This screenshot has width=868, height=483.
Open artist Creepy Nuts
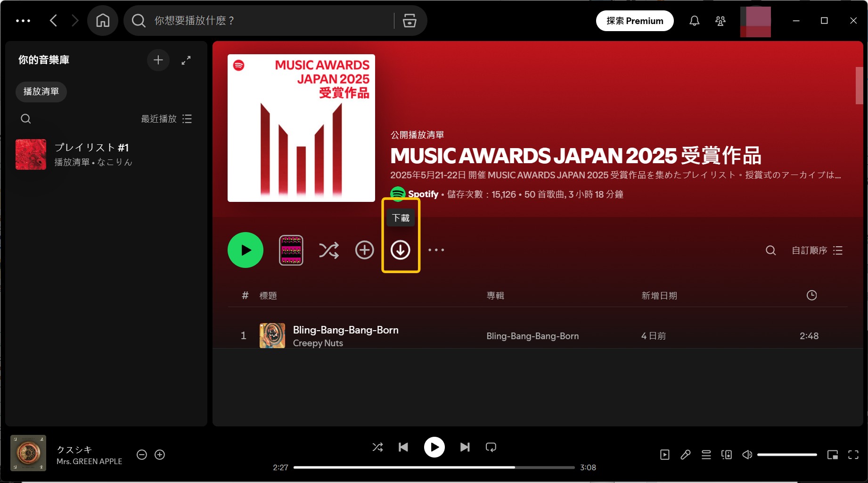pyautogui.click(x=318, y=343)
